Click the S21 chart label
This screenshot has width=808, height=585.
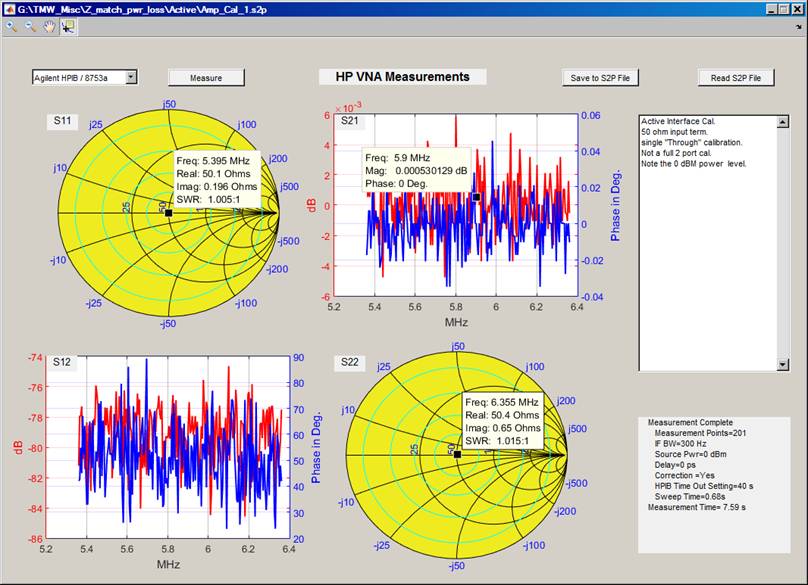coord(349,121)
